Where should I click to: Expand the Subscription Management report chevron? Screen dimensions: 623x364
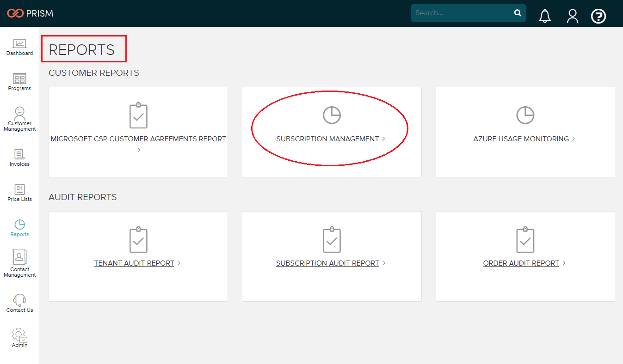[383, 139]
